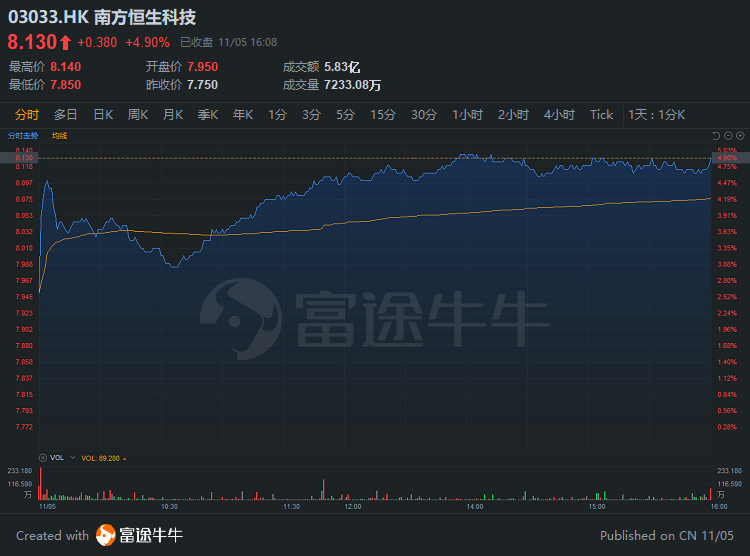750x556 pixels.
Task: Click the 4.19% percent axis label
Action: (727, 199)
